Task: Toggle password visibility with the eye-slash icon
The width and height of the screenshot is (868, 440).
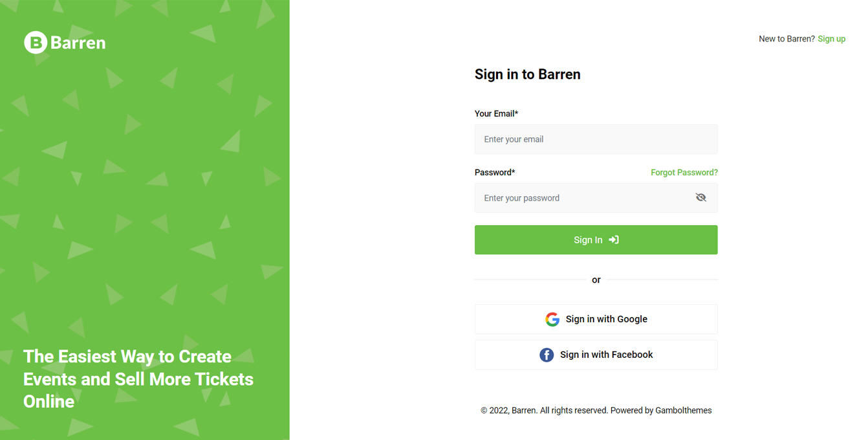Action: coord(700,198)
